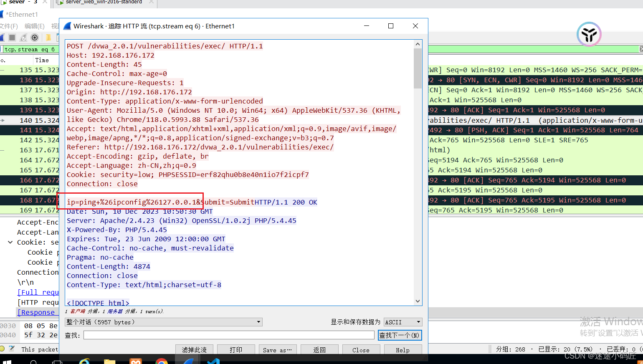
Task: Close the server_web_win-2016-standerd tab
Action: pyautogui.click(x=151, y=2)
